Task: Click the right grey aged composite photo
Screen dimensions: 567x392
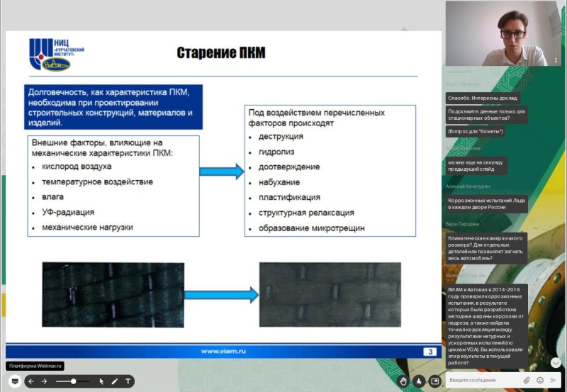Action: [330, 295]
